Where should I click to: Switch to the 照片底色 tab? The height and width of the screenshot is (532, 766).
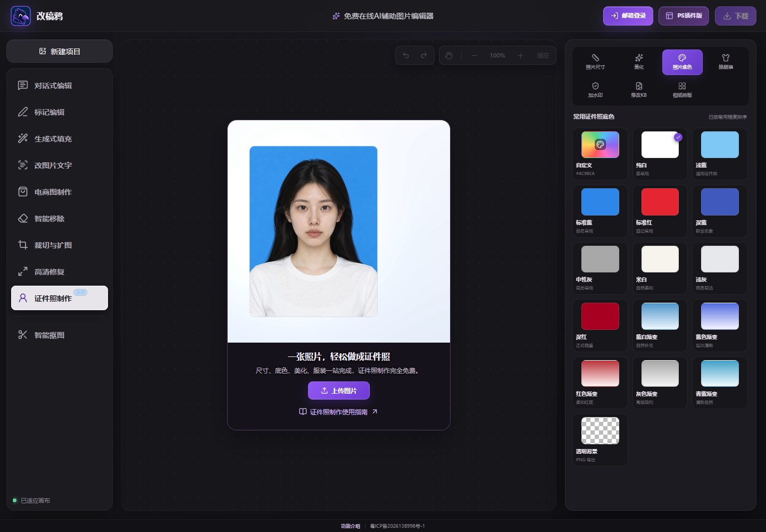coord(682,62)
